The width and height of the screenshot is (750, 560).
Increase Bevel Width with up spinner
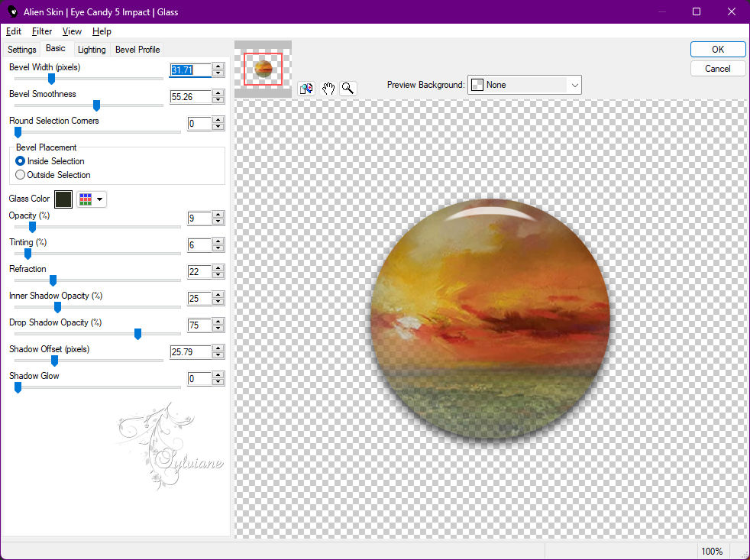[218, 66]
